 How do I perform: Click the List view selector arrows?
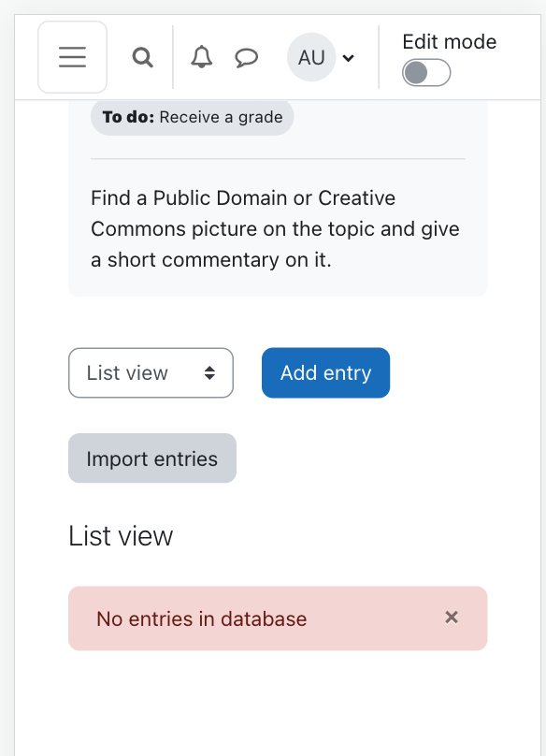coord(209,372)
